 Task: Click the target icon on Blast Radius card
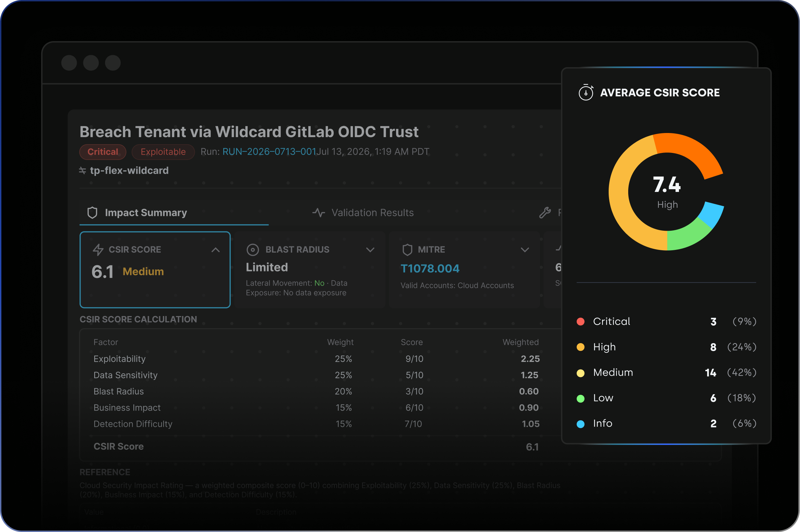coord(253,250)
